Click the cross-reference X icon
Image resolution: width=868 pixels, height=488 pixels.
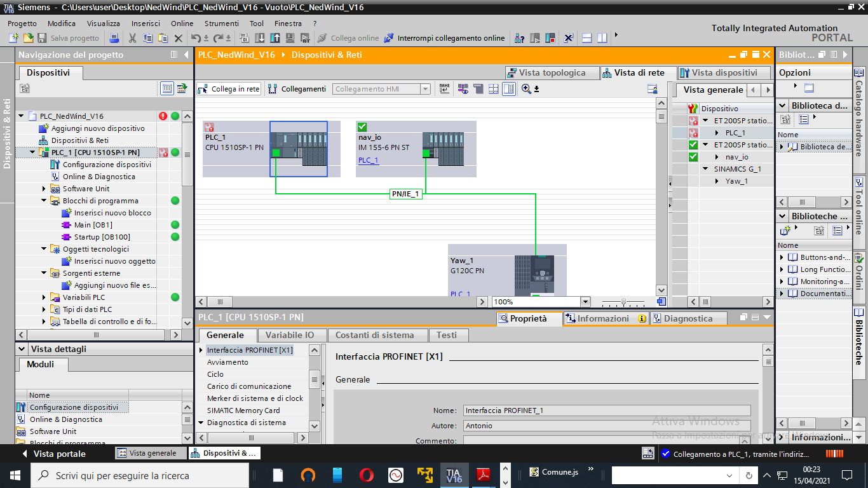[569, 38]
